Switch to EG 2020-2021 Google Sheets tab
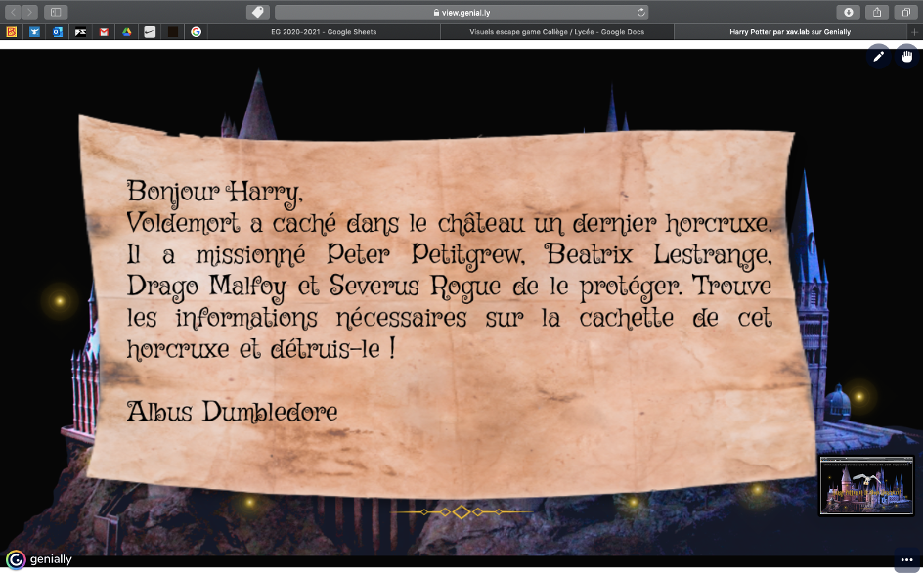Viewport: 924px width, 576px height. click(324, 32)
